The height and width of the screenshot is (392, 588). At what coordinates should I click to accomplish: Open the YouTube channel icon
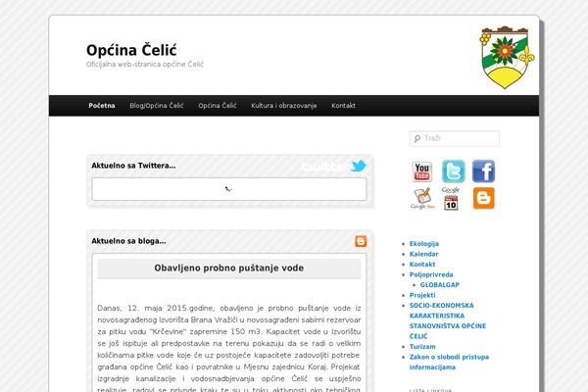pyautogui.click(x=421, y=171)
